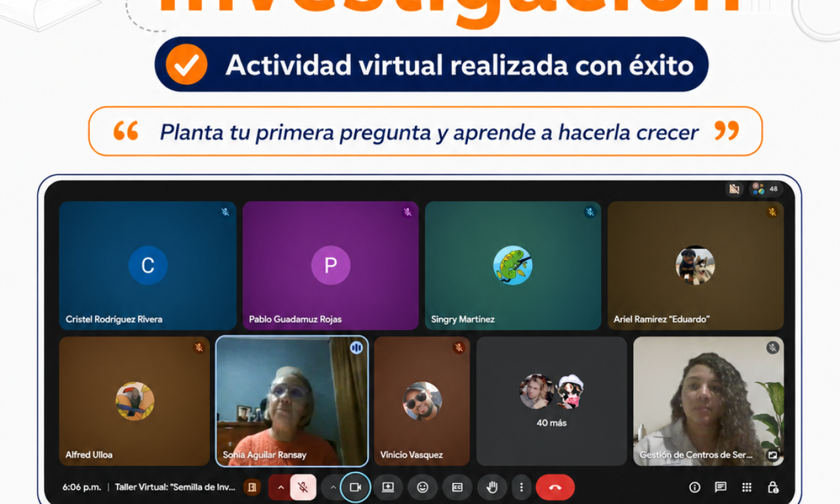The image size is (840, 504).
Task: Select Pablo Guadamuz Rojas's tile
Action: point(331,266)
